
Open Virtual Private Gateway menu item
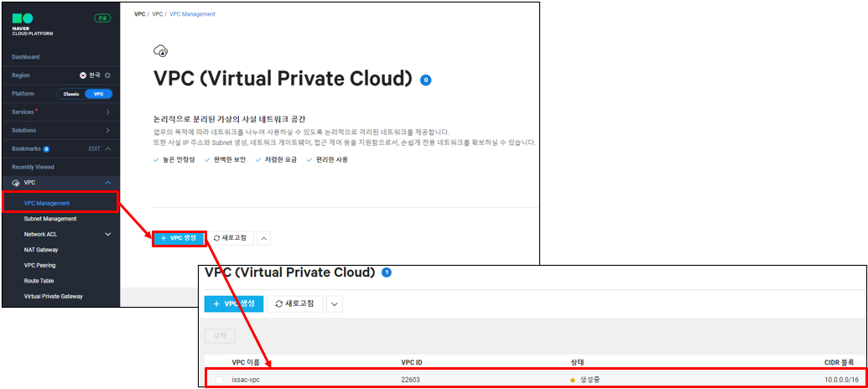(x=53, y=296)
